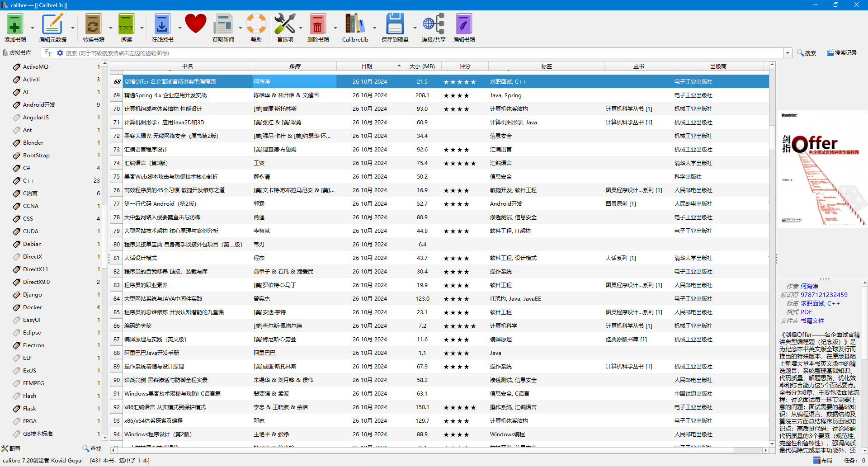
Task: Click author link 何海涛 in details panel
Action: pyautogui.click(x=809, y=286)
